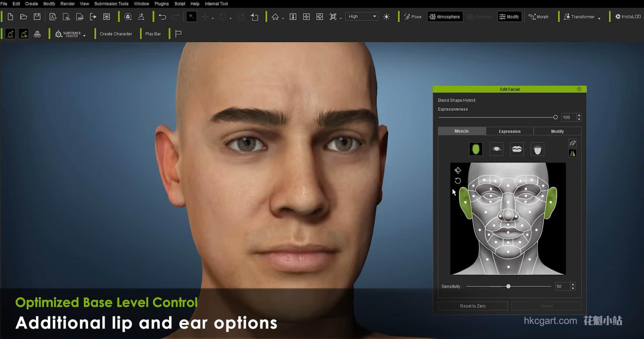Open the Create menu
The image size is (644, 339).
(x=32, y=4)
